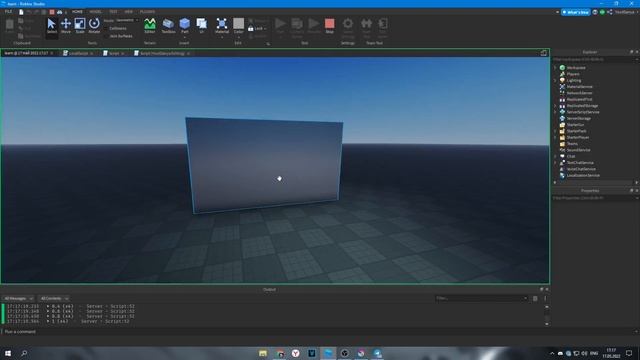The image size is (640, 360).
Task: Select LocalizationService in Explorer
Action: (x=583, y=176)
